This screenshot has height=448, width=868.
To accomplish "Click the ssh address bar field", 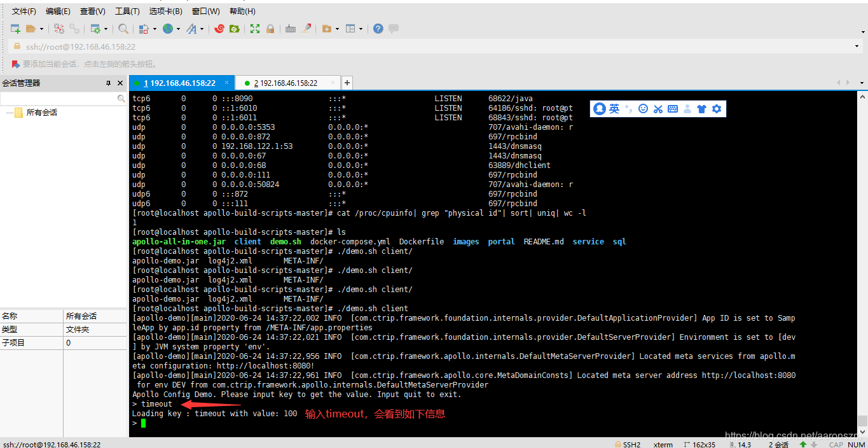I will 435,46.
